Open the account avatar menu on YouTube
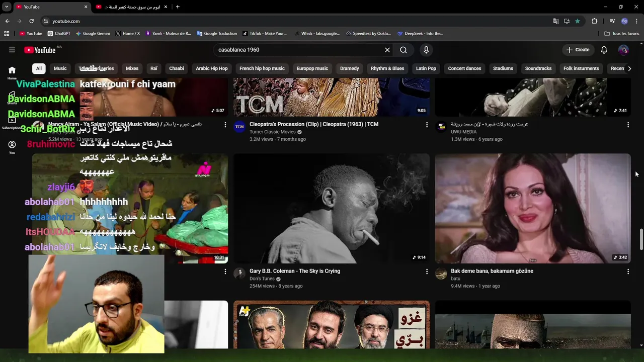Screen dimensions: 644x362 pyautogui.click(x=623, y=50)
